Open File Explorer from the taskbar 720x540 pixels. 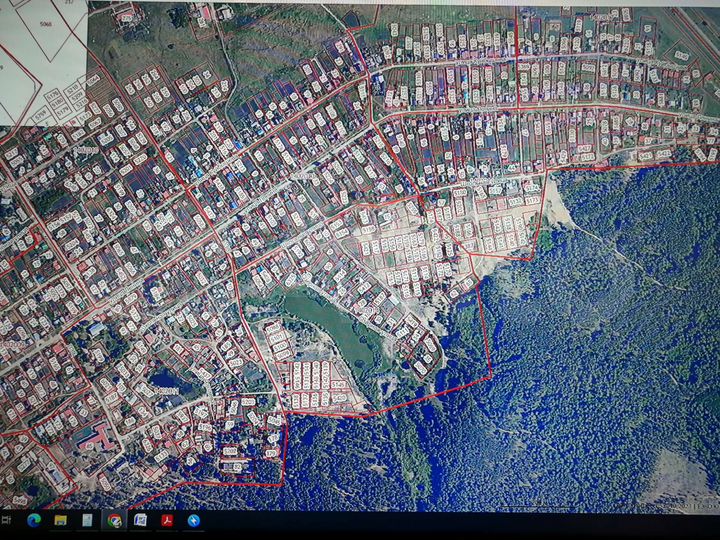click(61, 520)
